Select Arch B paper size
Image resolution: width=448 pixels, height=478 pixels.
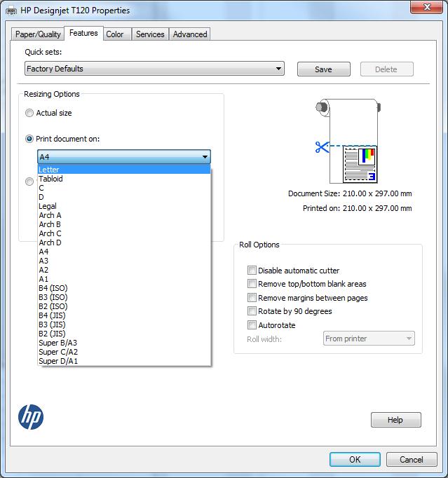pos(124,224)
